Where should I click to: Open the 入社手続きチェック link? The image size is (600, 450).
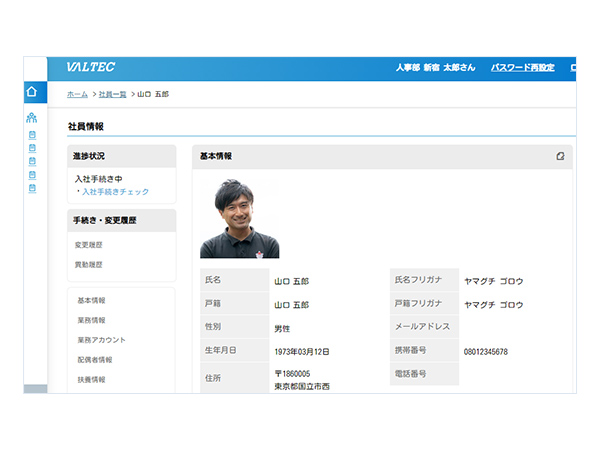coord(115,191)
